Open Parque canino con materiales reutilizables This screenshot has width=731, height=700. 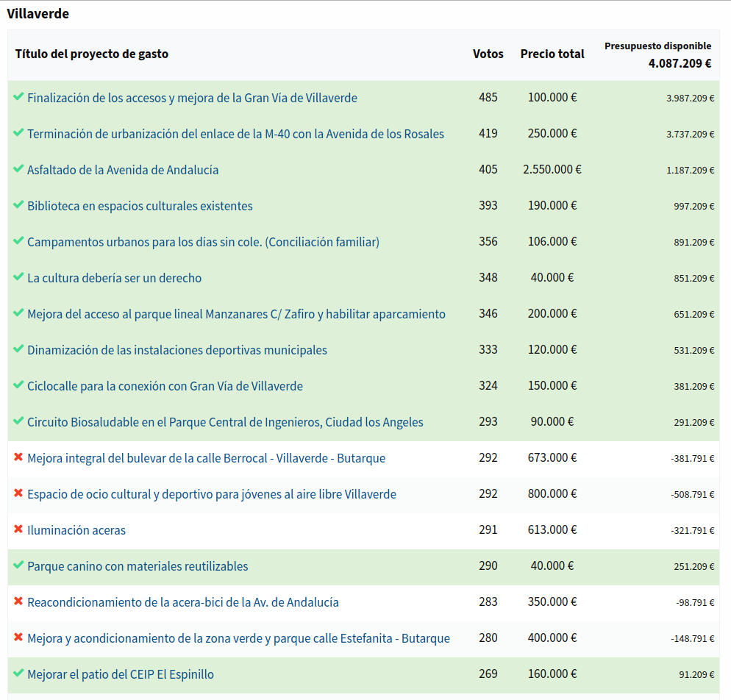pos(138,566)
